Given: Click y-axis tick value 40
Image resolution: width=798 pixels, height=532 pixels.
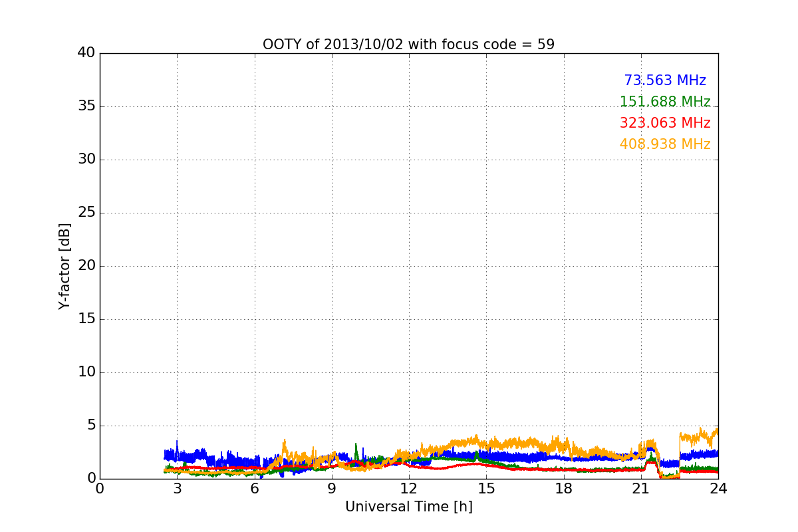Looking at the screenshot, I should click(86, 53).
